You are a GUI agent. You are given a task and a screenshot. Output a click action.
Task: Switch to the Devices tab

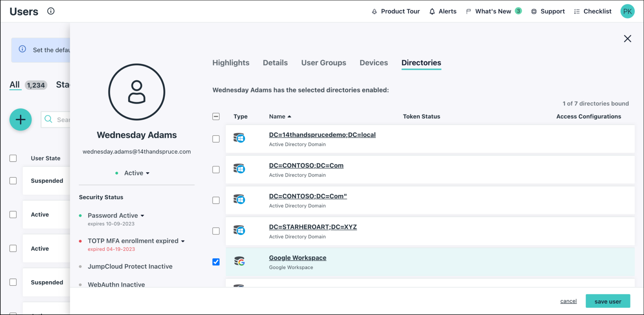(x=374, y=63)
